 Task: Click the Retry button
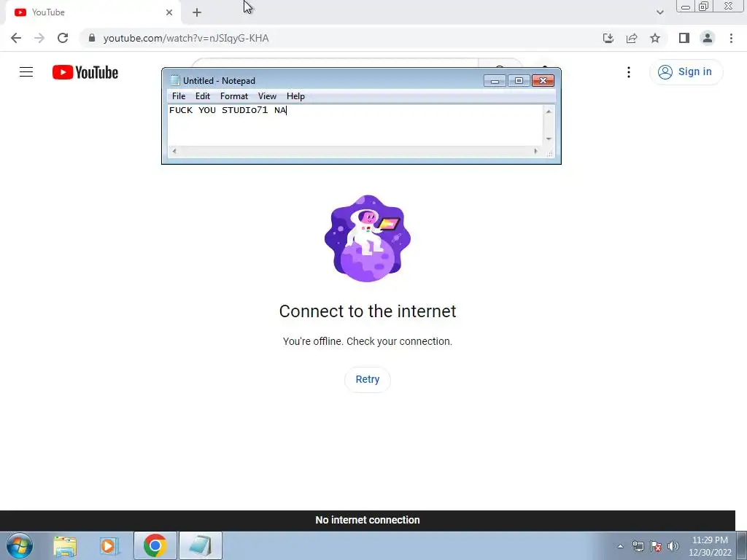[x=368, y=379]
